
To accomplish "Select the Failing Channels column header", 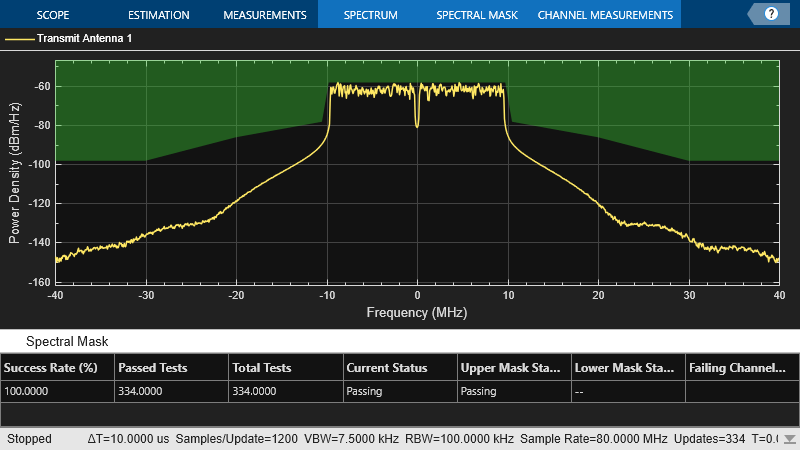I will pyautogui.click(x=739, y=367).
